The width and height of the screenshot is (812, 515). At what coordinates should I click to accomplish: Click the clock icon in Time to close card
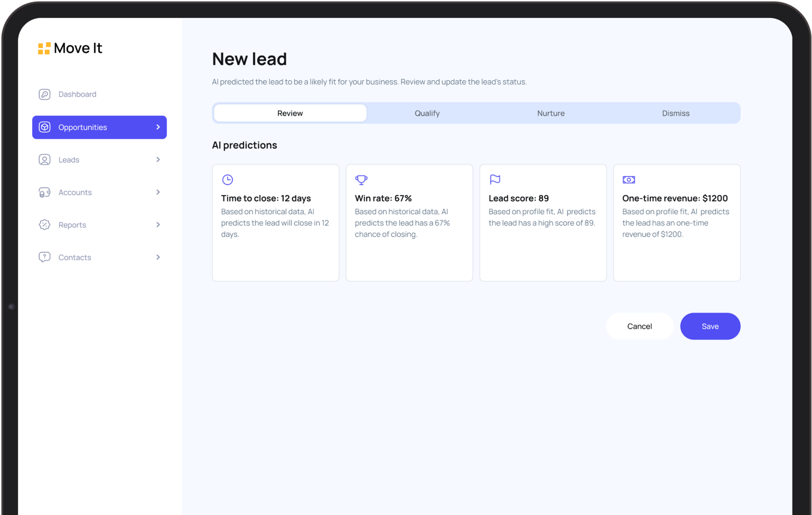228,180
